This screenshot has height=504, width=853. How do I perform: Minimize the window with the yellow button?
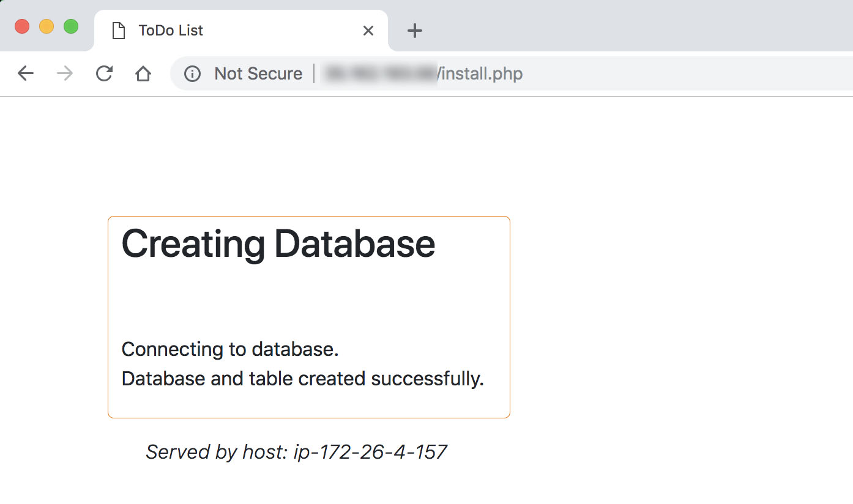[x=47, y=26]
